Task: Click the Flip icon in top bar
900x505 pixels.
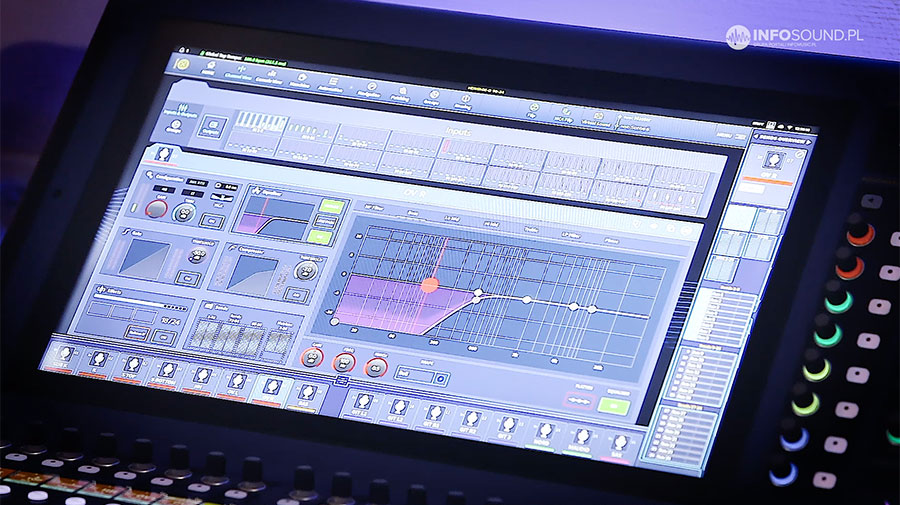Action: pos(533,110)
